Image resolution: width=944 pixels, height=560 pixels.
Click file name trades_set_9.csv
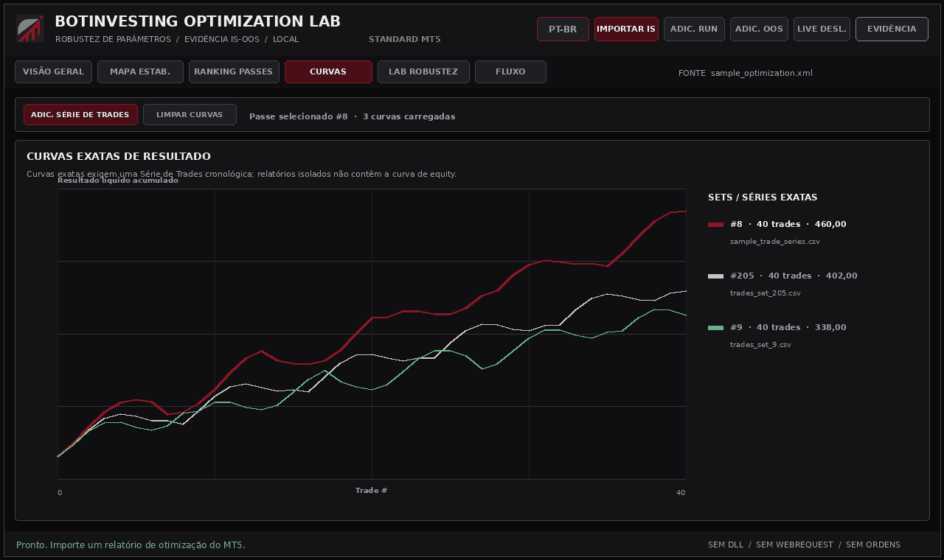(760, 345)
